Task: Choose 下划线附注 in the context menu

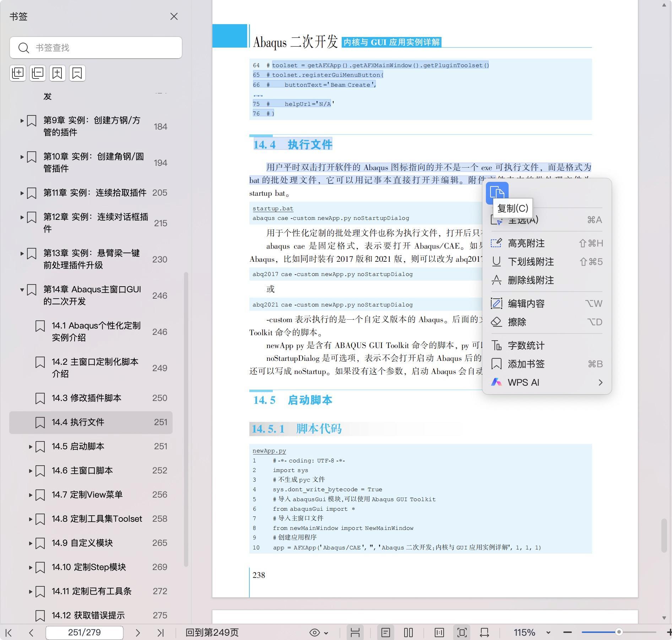Action: [531, 262]
